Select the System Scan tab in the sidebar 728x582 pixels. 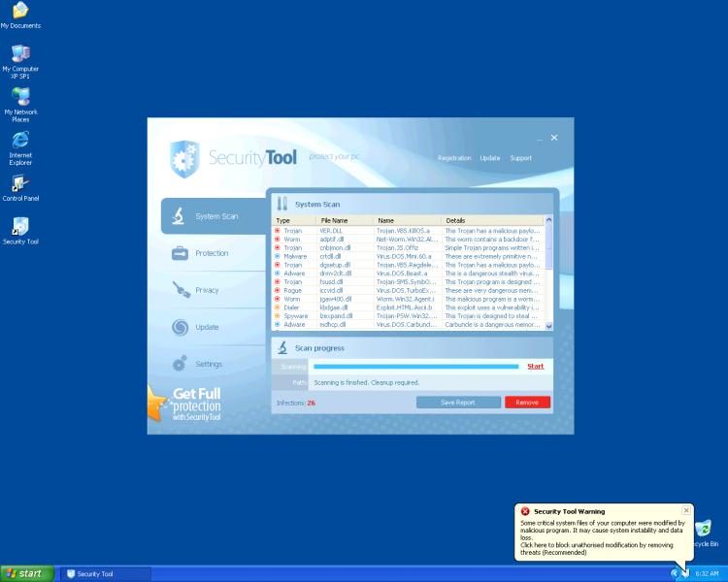click(215, 216)
